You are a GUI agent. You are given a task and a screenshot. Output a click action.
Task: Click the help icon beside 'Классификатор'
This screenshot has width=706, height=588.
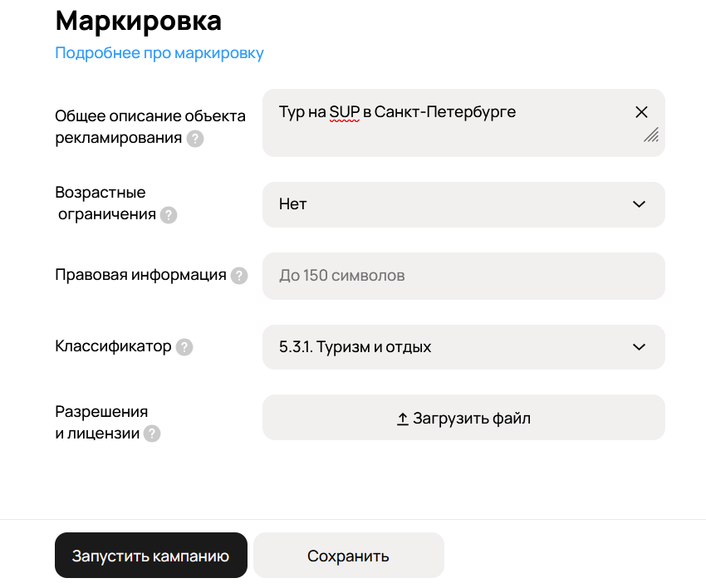pos(183,347)
